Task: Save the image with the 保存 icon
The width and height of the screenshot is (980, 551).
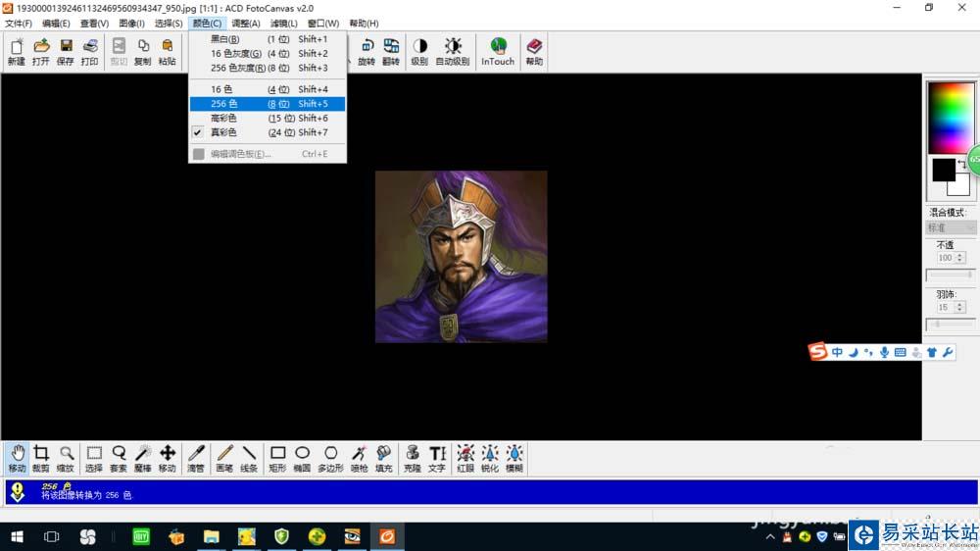Action: point(65,52)
